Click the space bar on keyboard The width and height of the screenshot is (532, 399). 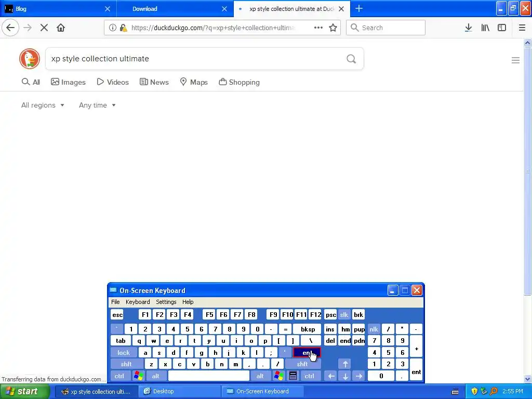209,376
